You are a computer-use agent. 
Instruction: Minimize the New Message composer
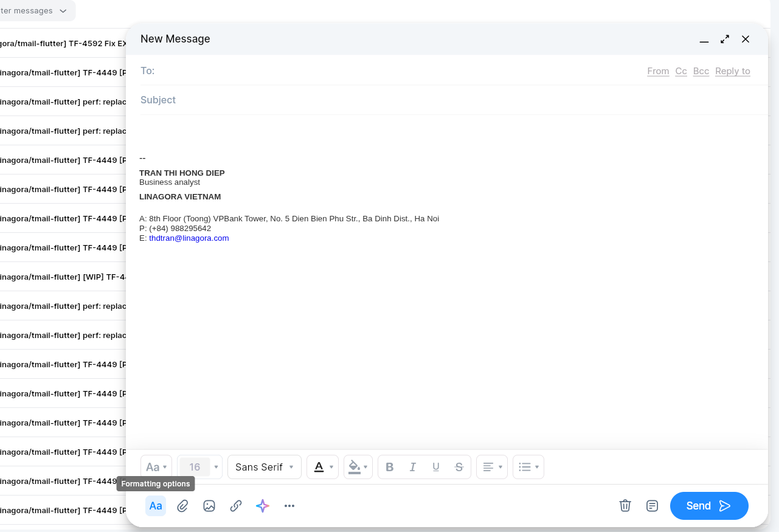point(704,40)
